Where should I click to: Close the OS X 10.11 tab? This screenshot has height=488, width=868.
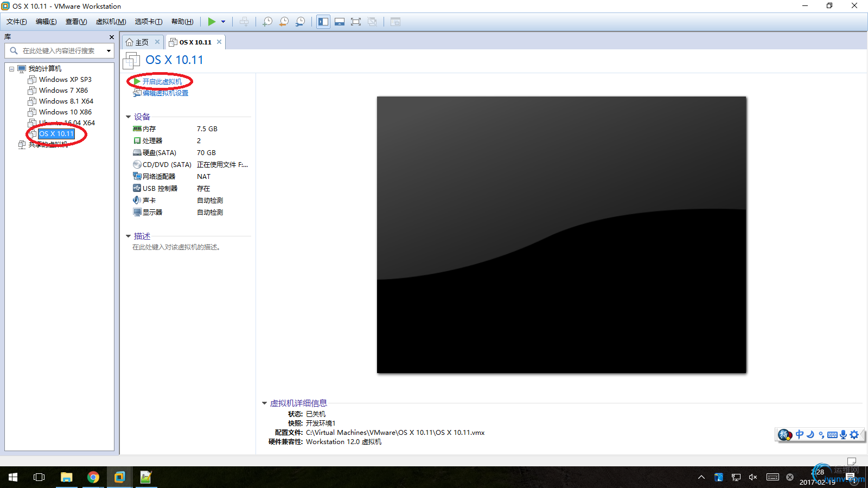[219, 42]
